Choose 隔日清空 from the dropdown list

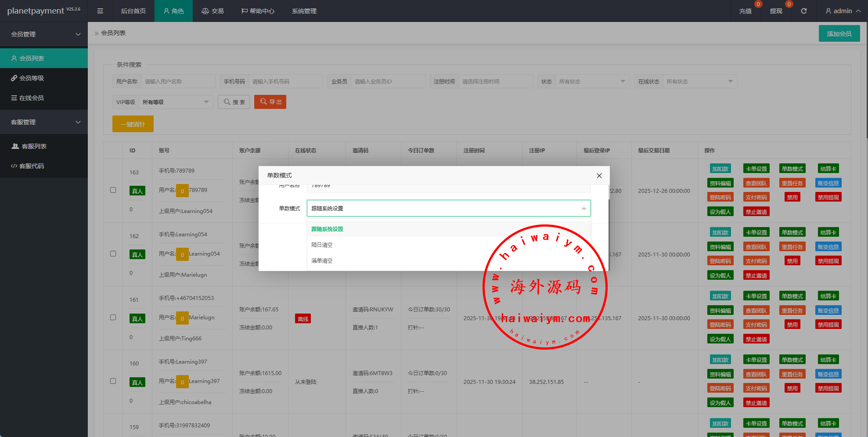pyautogui.click(x=322, y=245)
